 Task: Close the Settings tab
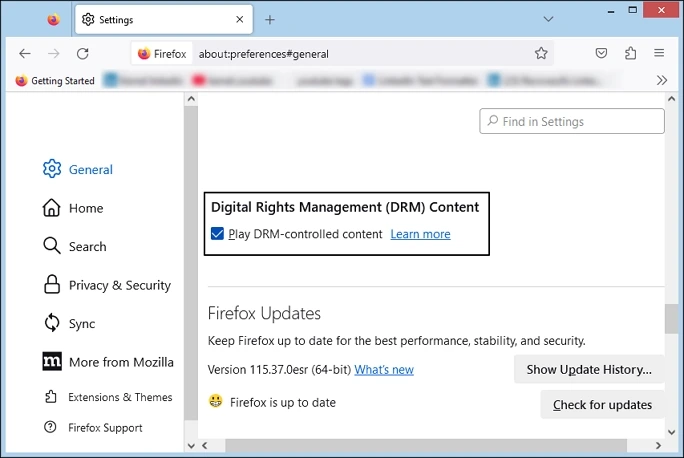click(239, 19)
